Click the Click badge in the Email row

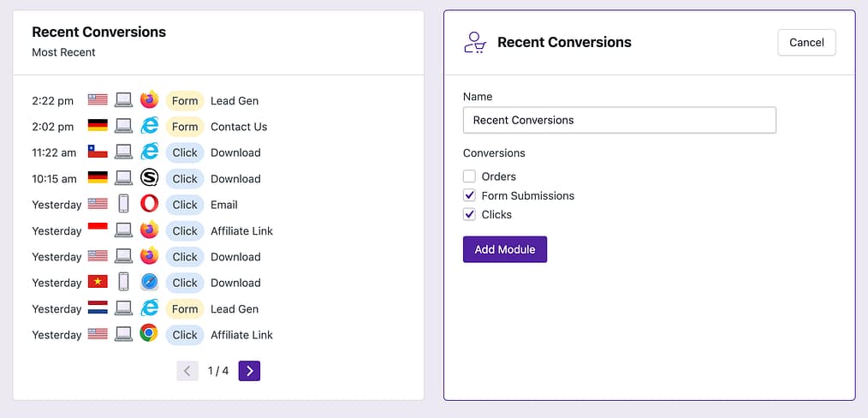[x=185, y=205]
